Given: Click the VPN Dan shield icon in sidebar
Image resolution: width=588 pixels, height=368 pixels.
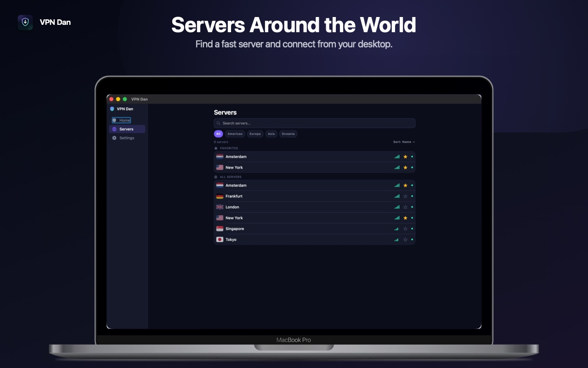Looking at the screenshot, I should click(112, 109).
